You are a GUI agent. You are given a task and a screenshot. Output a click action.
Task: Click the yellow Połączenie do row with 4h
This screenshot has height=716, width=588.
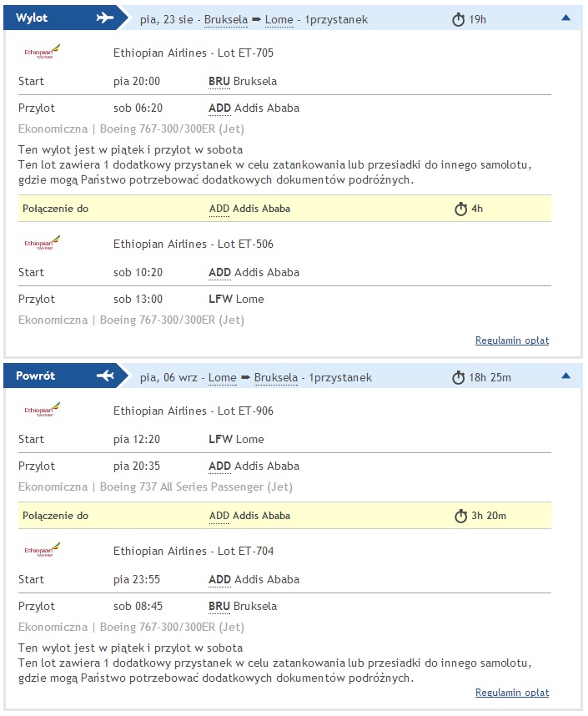(285, 209)
